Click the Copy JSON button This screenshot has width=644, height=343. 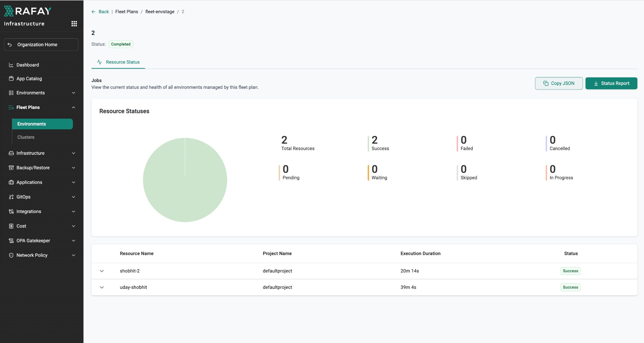click(x=559, y=83)
